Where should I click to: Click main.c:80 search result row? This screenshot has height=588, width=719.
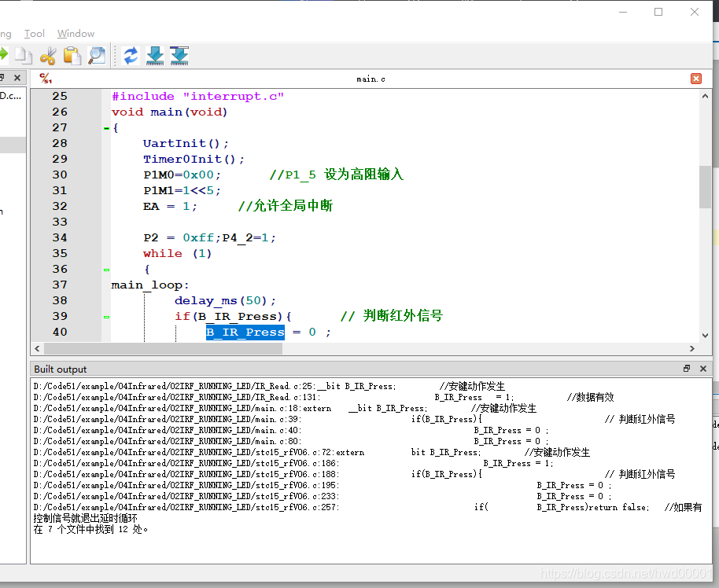291,441
